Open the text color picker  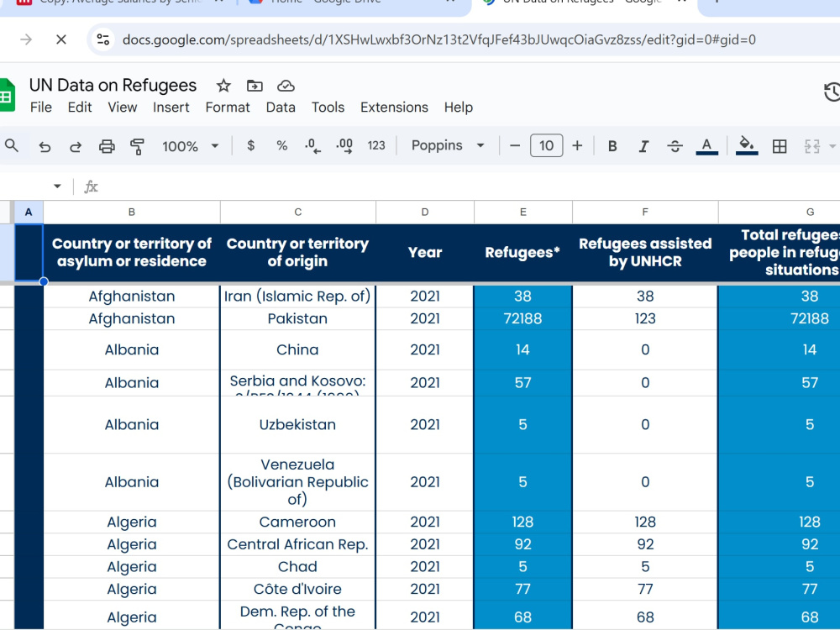[706, 145]
